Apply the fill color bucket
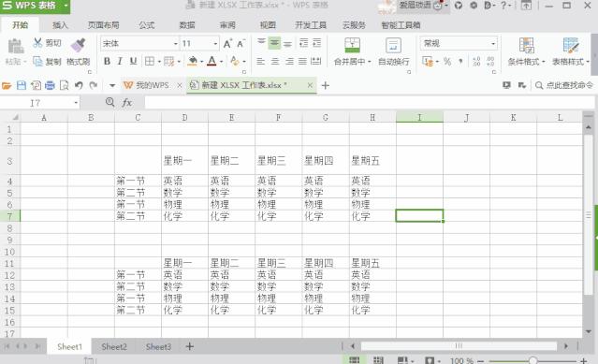Screen dimensions: 598x364 pyautogui.click(x=193, y=61)
